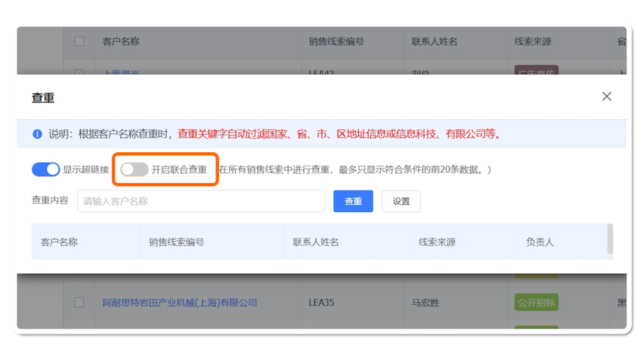The image size is (644, 362).
Task: Click the dialog results table vertical scrollbar
Action: click(x=610, y=239)
